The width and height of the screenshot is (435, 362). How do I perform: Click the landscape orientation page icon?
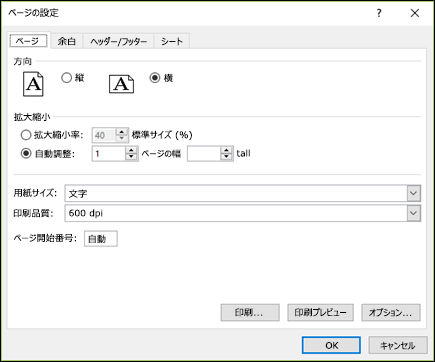point(121,84)
